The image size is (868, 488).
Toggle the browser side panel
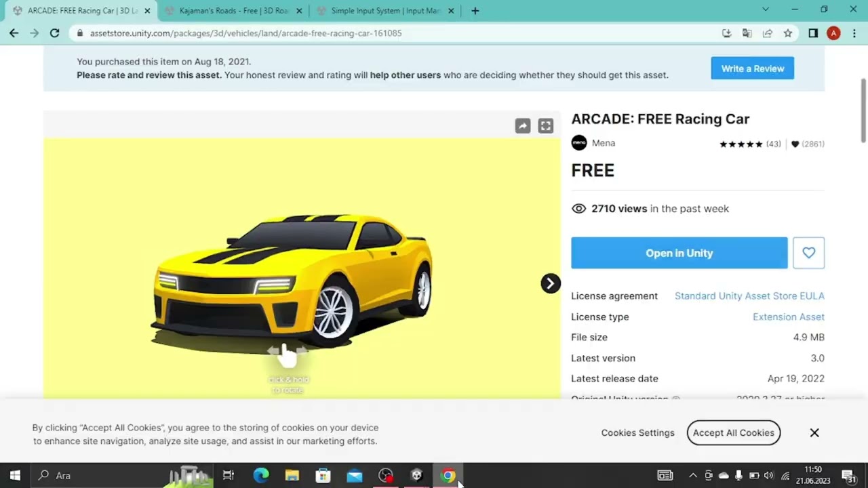click(x=813, y=33)
